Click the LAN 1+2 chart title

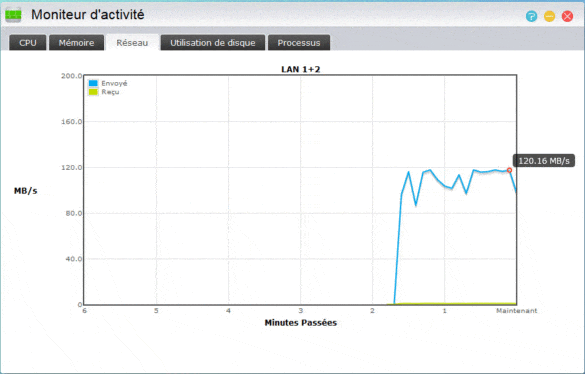(301, 69)
